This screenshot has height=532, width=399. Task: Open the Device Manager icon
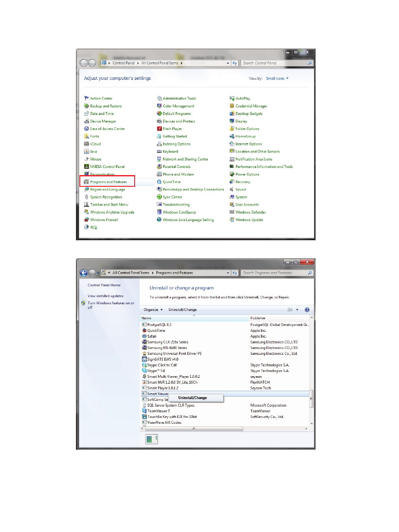pyautogui.click(x=87, y=121)
